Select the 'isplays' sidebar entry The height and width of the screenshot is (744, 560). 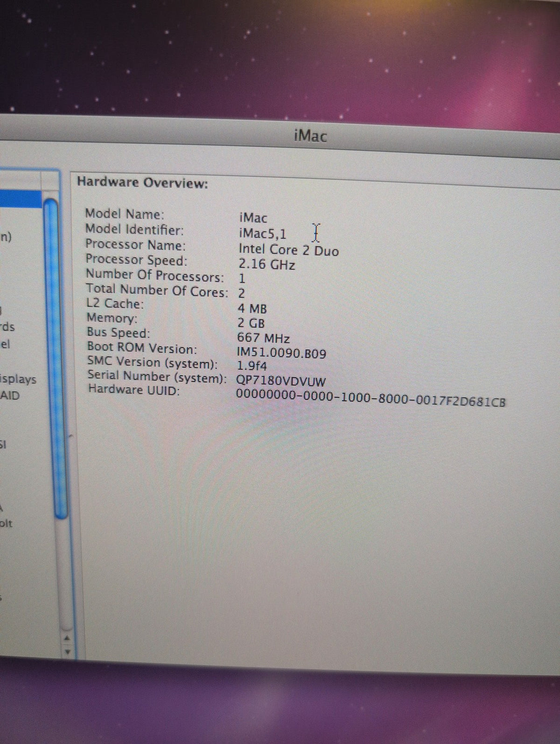click(18, 379)
